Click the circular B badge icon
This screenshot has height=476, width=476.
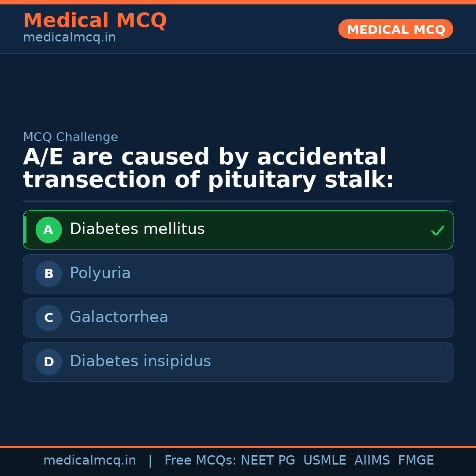click(48, 274)
